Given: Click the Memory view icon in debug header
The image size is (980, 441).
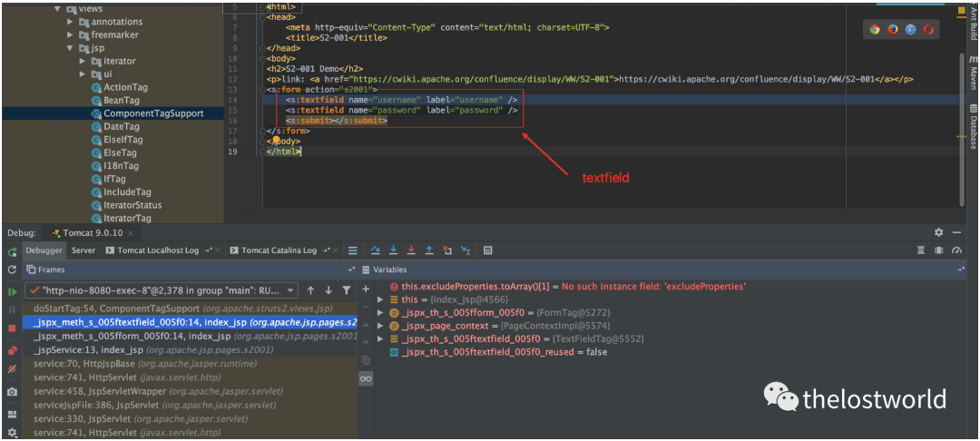Looking at the screenshot, I should coord(938,250).
